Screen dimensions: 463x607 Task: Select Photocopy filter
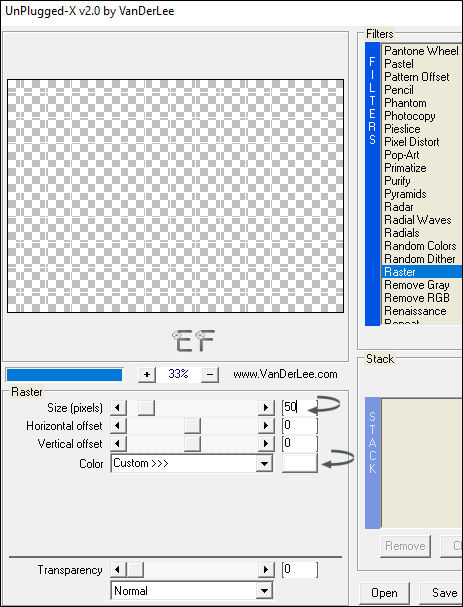tap(421, 116)
